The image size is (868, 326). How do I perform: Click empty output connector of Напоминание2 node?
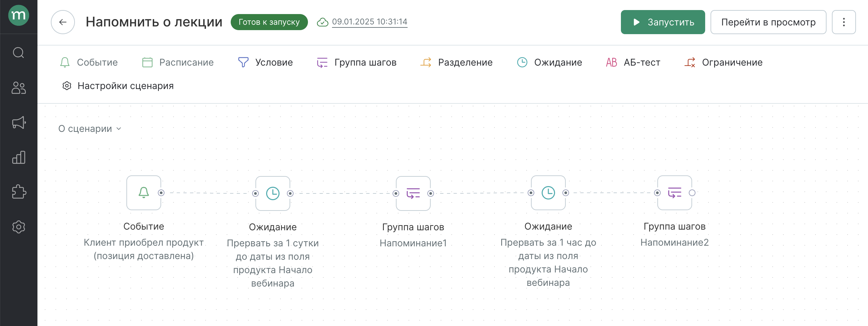pyautogui.click(x=692, y=193)
